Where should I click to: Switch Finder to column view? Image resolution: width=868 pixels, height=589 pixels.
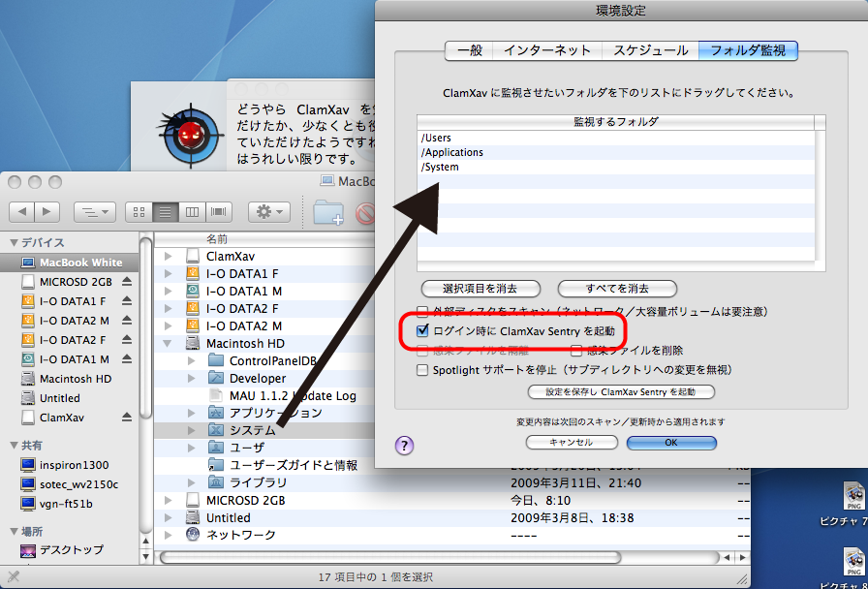pyautogui.click(x=192, y=211)
